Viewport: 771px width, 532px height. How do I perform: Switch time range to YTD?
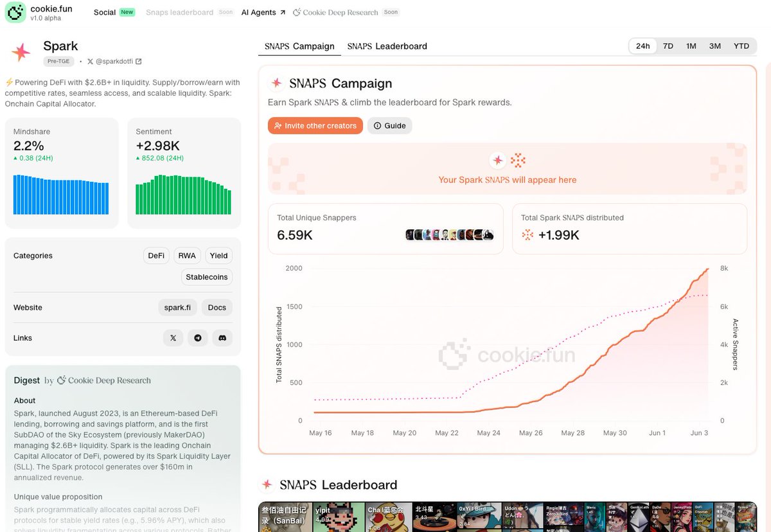(x=741, y=46)
